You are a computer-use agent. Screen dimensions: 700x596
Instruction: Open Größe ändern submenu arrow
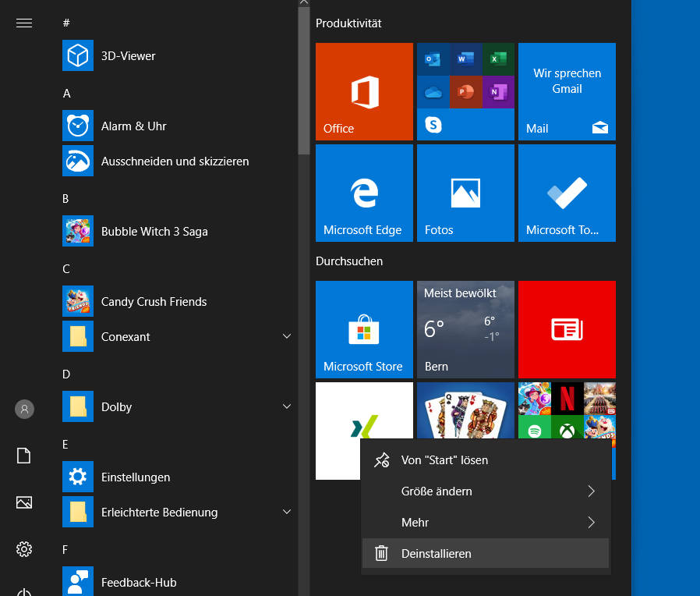591,491
